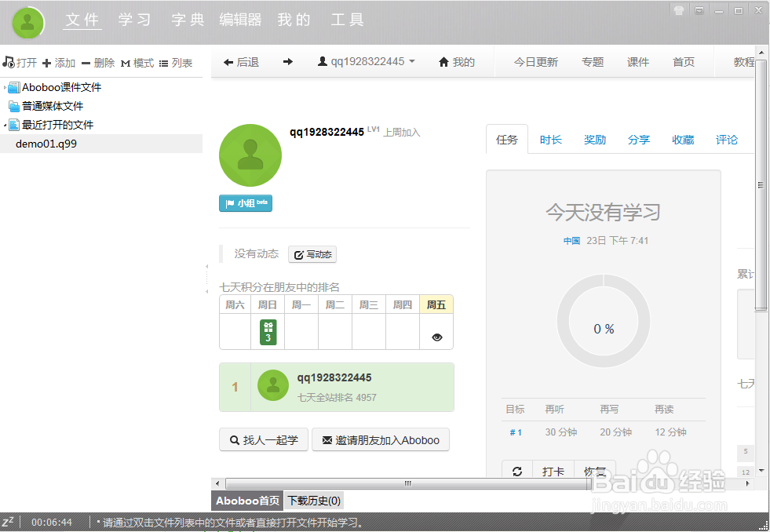Switch to the 评论 tab

pyautogui.click(x=726, y=140)
